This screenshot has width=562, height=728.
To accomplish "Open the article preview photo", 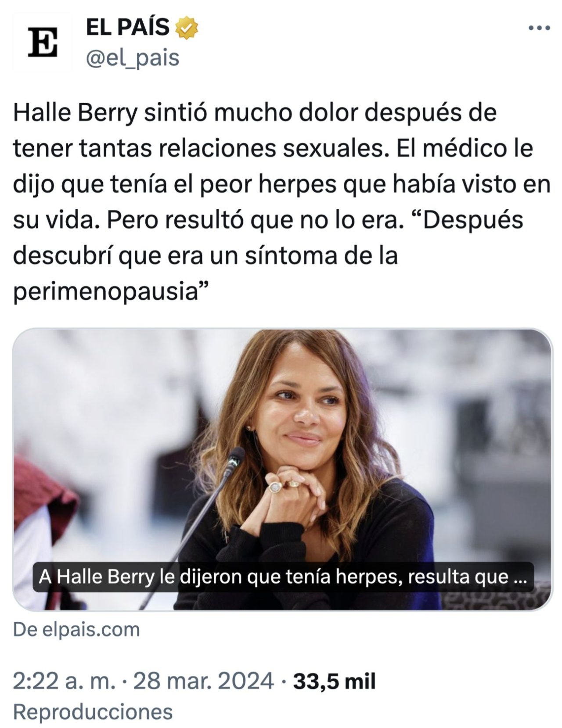I will pos(283,469).
